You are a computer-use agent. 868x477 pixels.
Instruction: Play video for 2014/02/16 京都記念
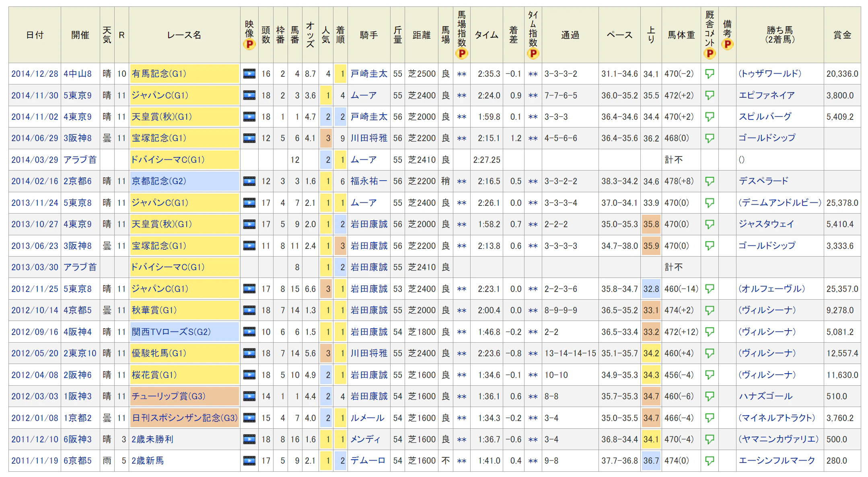point(249,181)
